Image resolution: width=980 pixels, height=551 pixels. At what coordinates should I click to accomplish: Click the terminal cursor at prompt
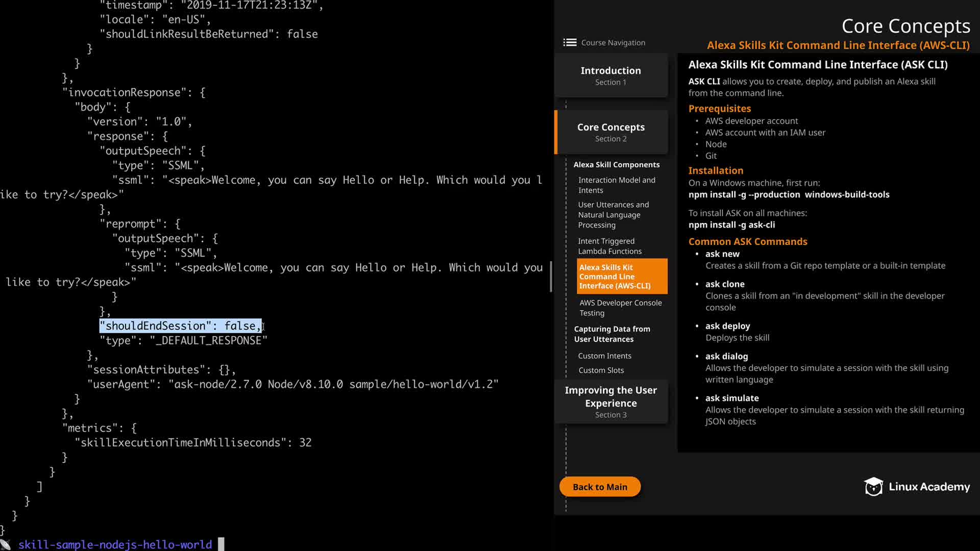(221, 544)
